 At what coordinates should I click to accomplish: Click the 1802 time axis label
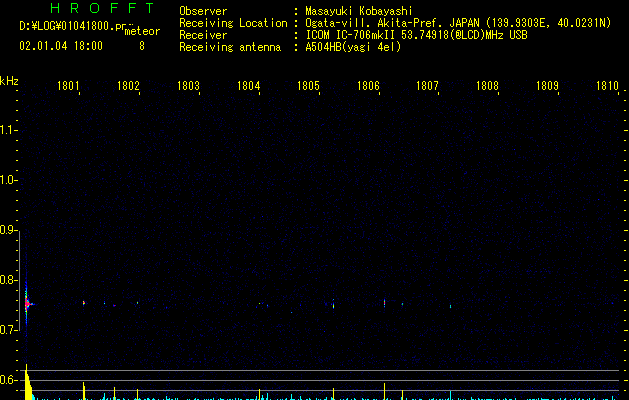[128, 86]
